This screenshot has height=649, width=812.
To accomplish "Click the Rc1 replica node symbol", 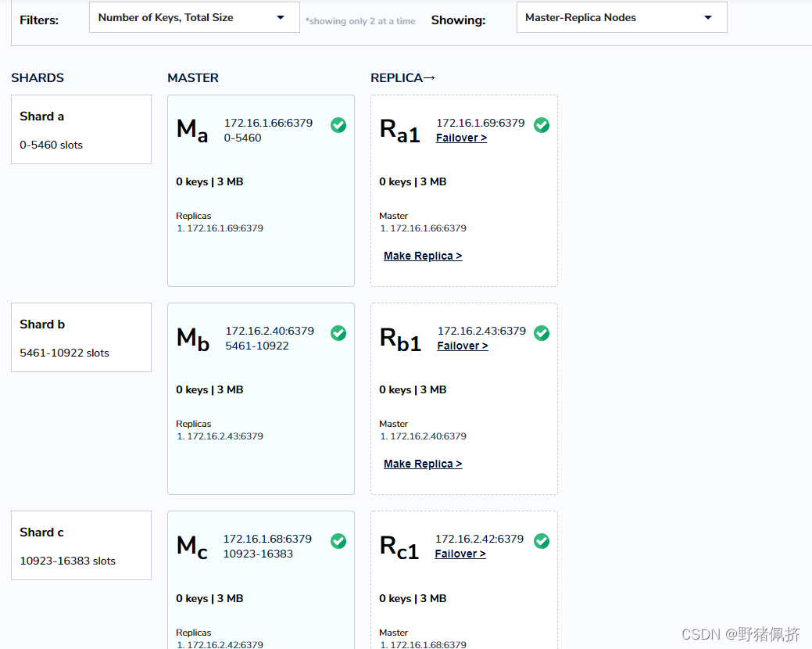I will pyautogui.click(x=399, y=547).
